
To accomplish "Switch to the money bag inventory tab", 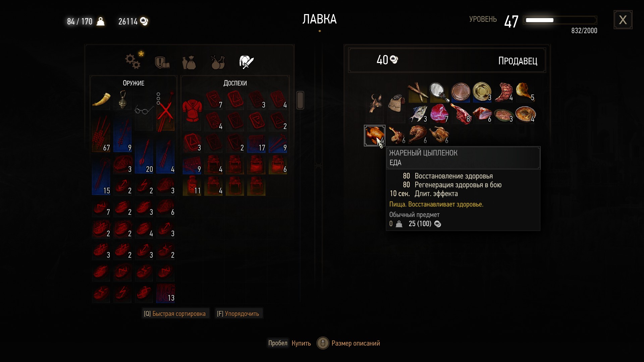I will click(x=189, y=62).
